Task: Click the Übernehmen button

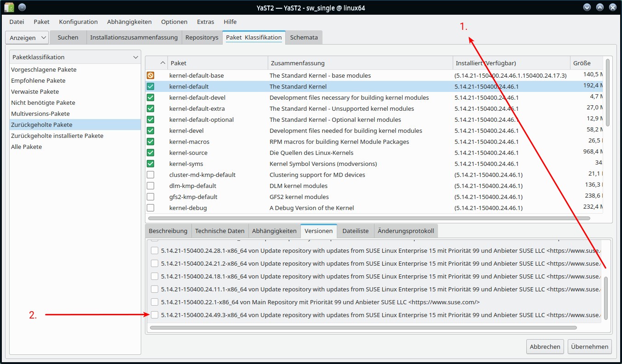Action: point(590,347)
